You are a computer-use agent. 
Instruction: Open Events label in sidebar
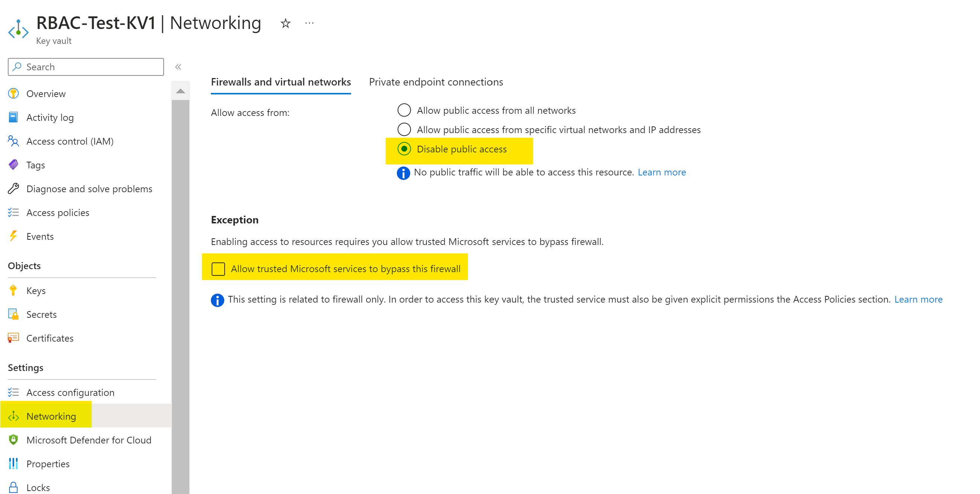click(40, 236)
